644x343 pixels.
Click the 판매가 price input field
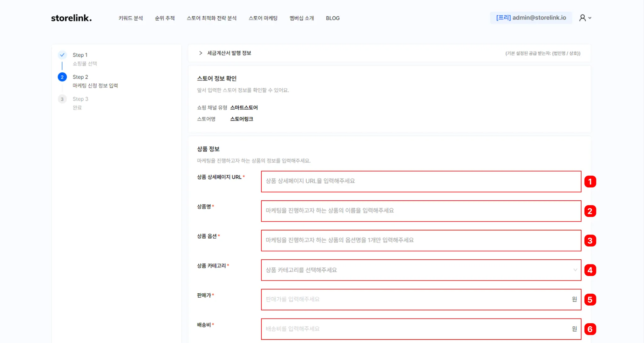(x=415, y=300)
